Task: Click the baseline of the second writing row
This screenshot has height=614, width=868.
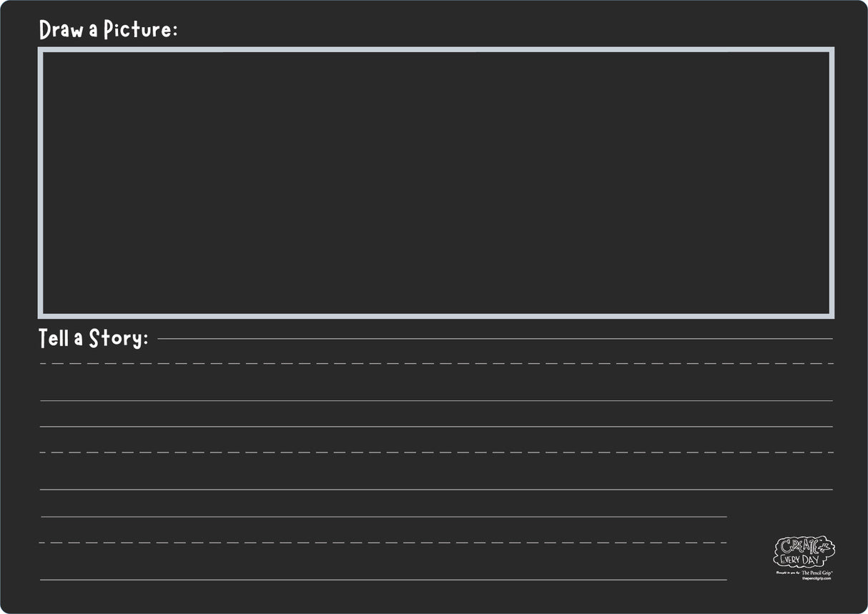Action: tap(436, 490)
